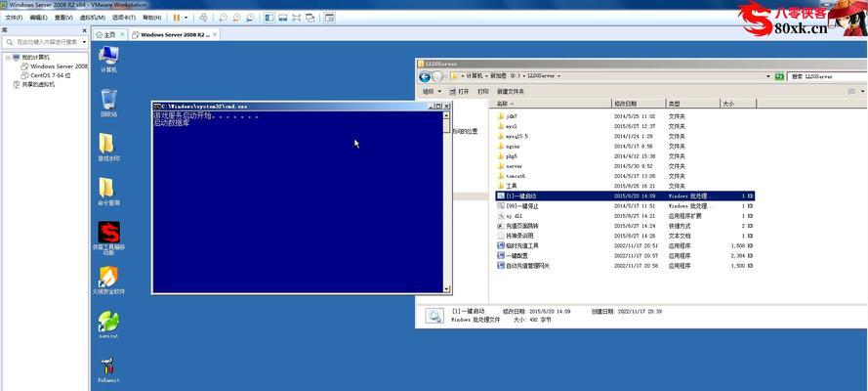Select the bottom desktop icon with tools picture

coord(108,369)
